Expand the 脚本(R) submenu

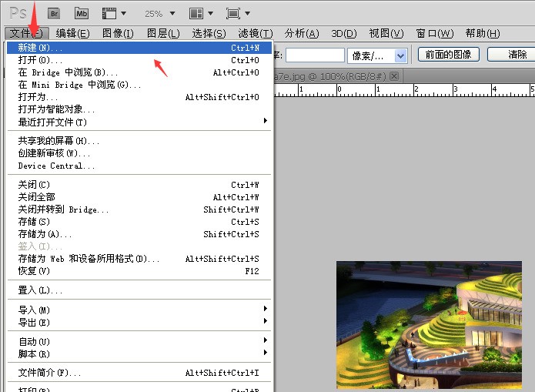[139, 353]
